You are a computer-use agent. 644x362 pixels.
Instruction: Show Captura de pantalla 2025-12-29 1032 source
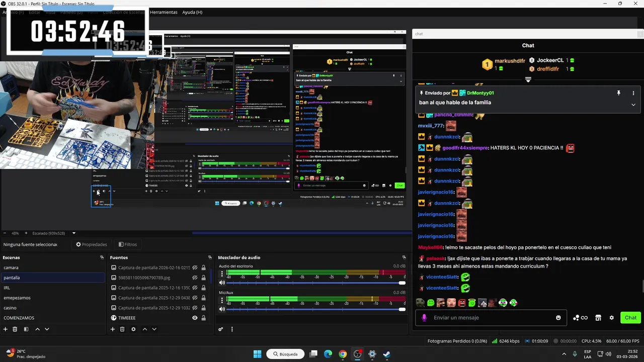click(195, 308)
